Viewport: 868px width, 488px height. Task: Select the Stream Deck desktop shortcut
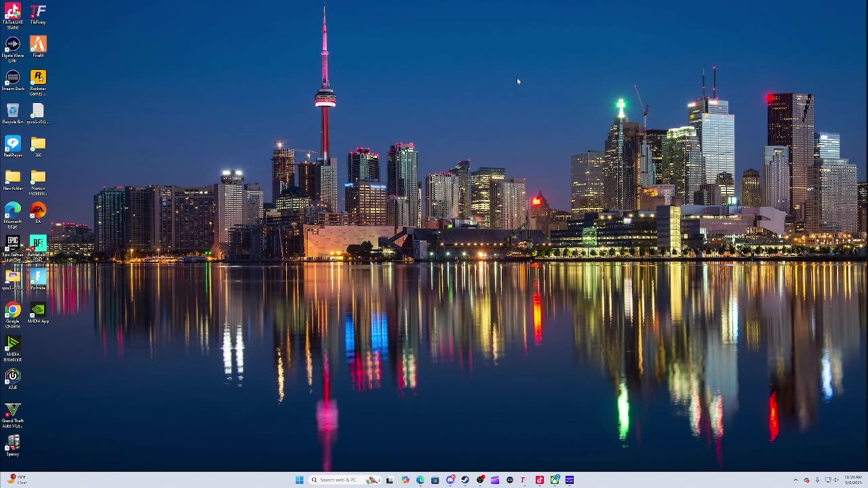13,81
